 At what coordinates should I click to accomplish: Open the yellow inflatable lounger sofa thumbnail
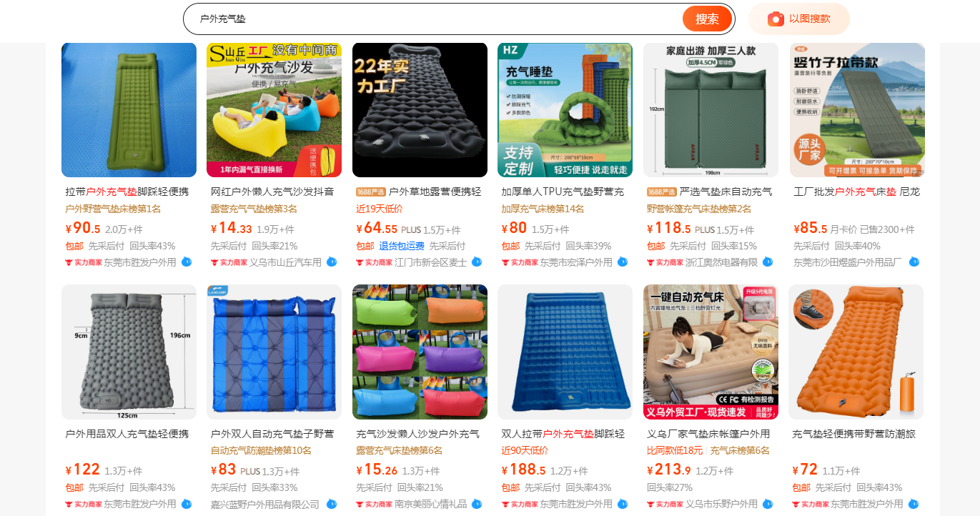[274, 110]
